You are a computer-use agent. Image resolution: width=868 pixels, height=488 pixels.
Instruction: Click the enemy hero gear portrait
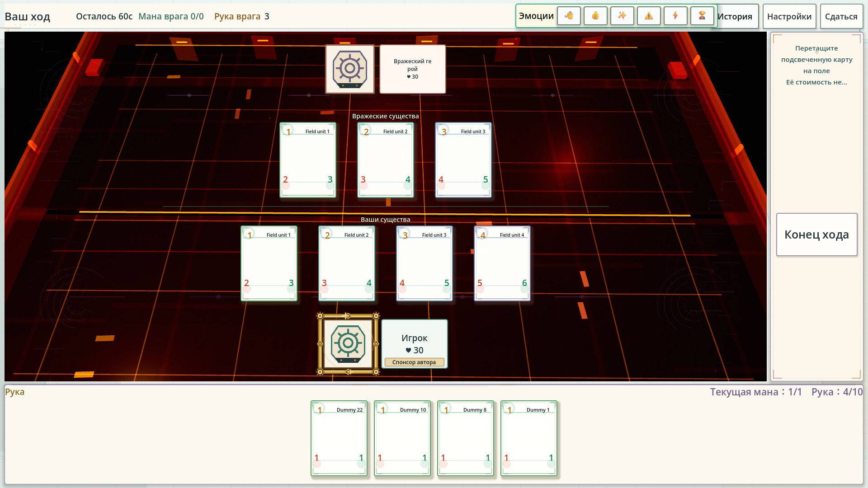350,69
